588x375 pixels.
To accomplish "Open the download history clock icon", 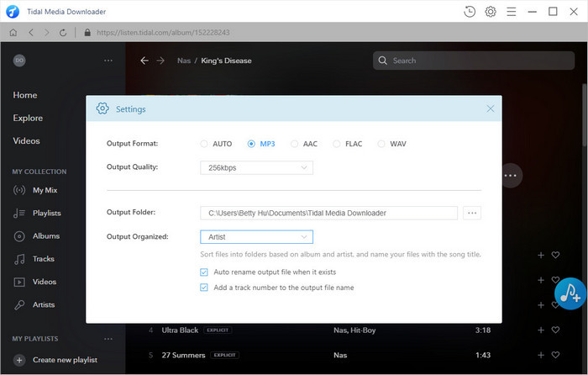I will point(470,12).
